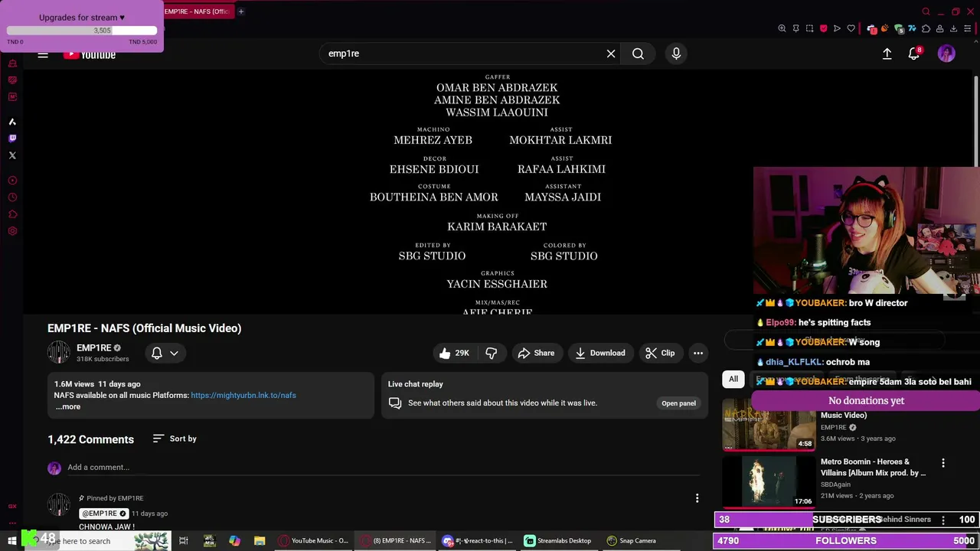Open the EMP1RE channel name link
The height and width of the screenshot is (551, 980).
pyautogui.click(x=94, y=347)
